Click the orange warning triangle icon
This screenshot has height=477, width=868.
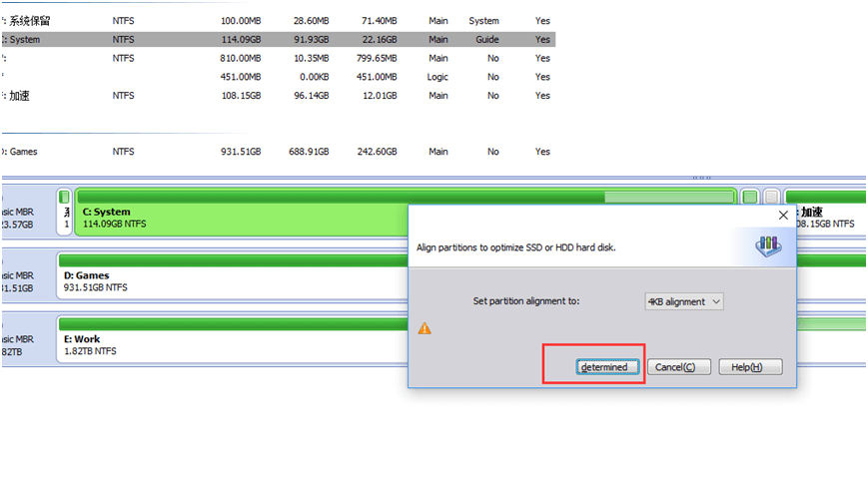(x=425, y=328)
